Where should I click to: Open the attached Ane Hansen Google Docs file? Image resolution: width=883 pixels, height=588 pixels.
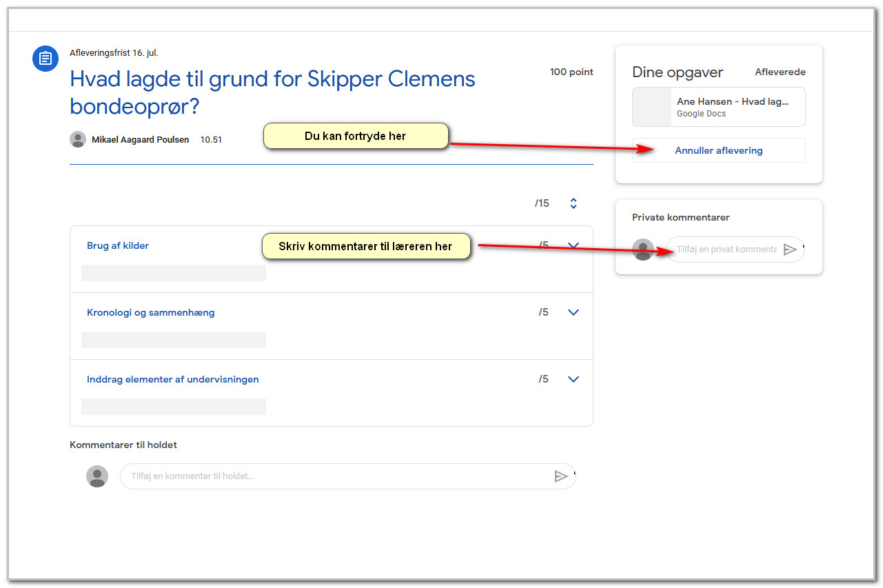tap(719, 107)
